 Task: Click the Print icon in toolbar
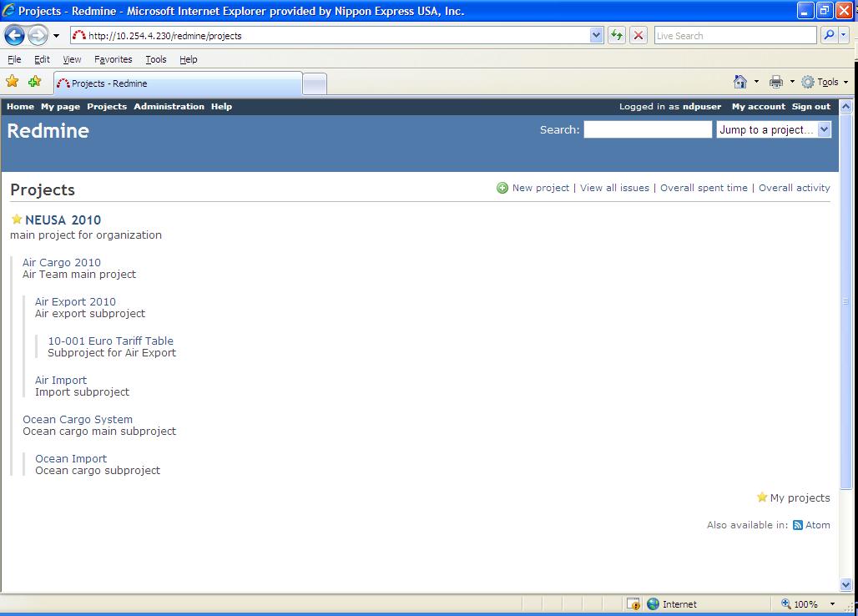click(x=776, y=82)
